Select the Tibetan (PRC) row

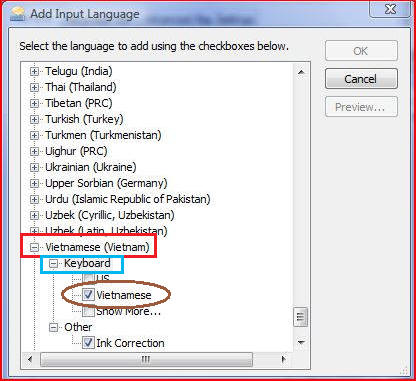click(79, 103)
